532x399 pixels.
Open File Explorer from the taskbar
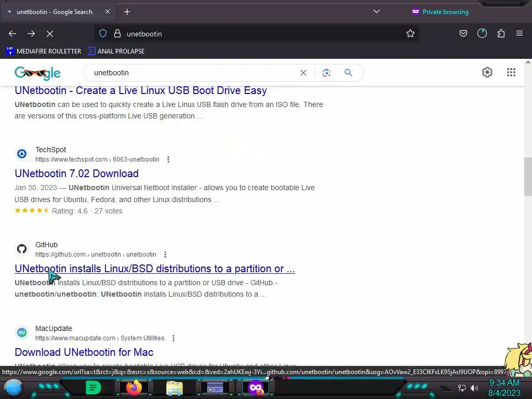(175, 388)
